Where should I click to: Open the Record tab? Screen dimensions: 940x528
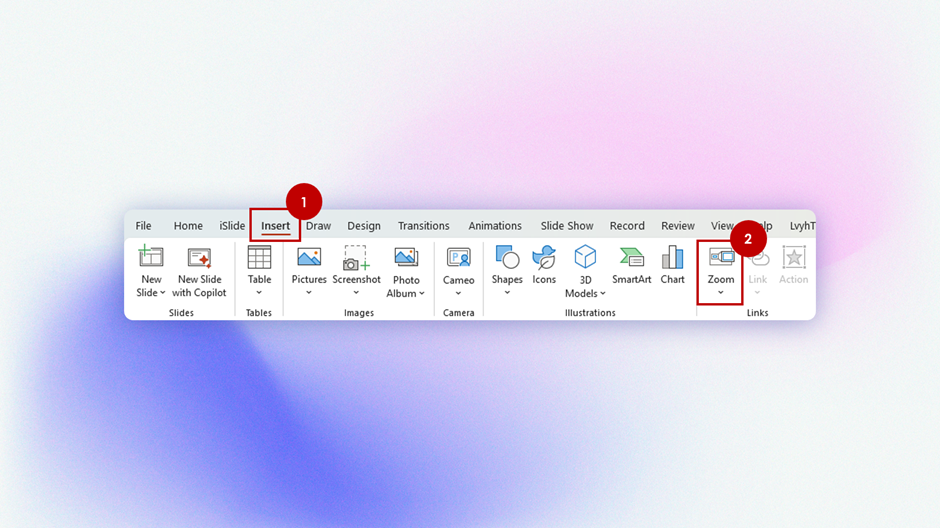627,226
